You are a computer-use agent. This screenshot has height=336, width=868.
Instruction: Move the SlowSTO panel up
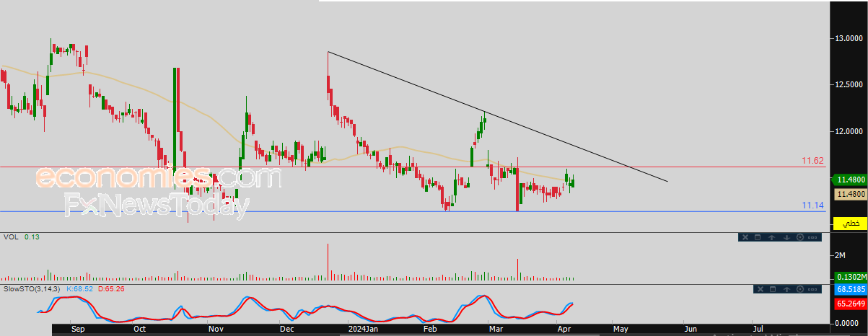coord(786,289)
